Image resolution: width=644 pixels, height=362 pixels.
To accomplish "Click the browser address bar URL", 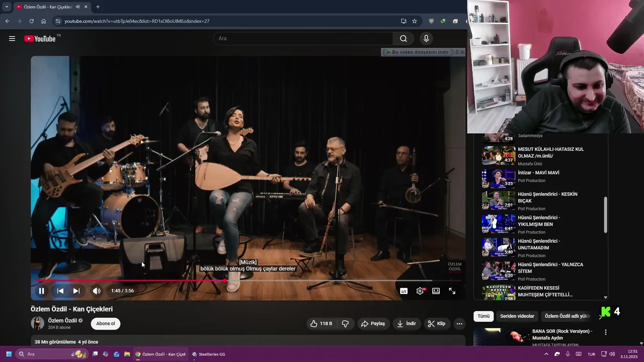I will click(x=137, y=21).
